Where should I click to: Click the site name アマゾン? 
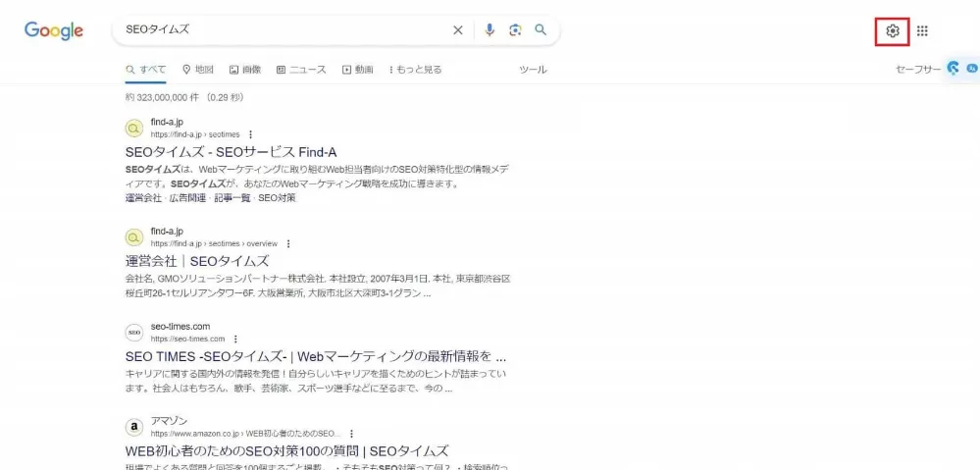[x=169, y=421]
